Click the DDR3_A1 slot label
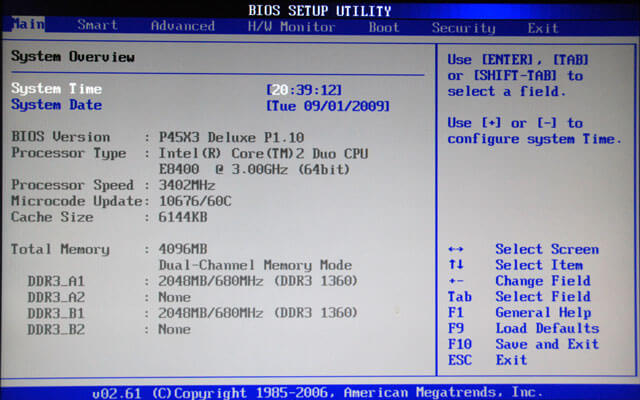The width and height of the screenshot is (640, 400). tap(56, 281)
